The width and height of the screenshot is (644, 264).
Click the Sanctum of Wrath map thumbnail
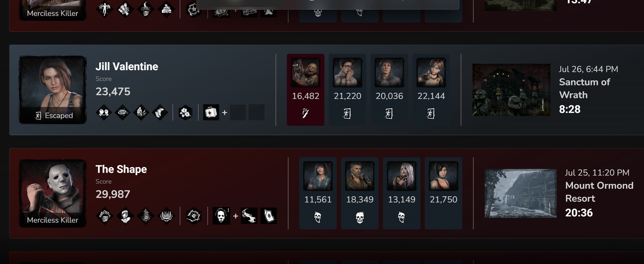(x=511, y=90)
